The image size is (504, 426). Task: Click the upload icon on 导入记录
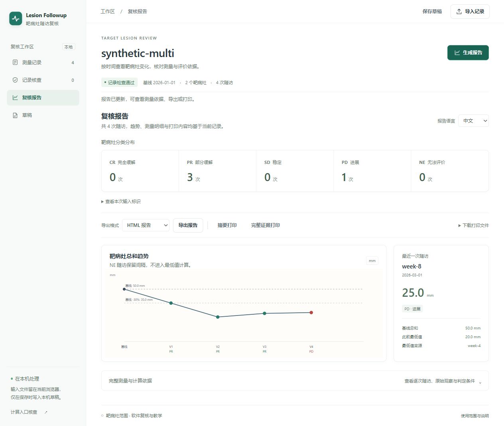click(459, 12)
